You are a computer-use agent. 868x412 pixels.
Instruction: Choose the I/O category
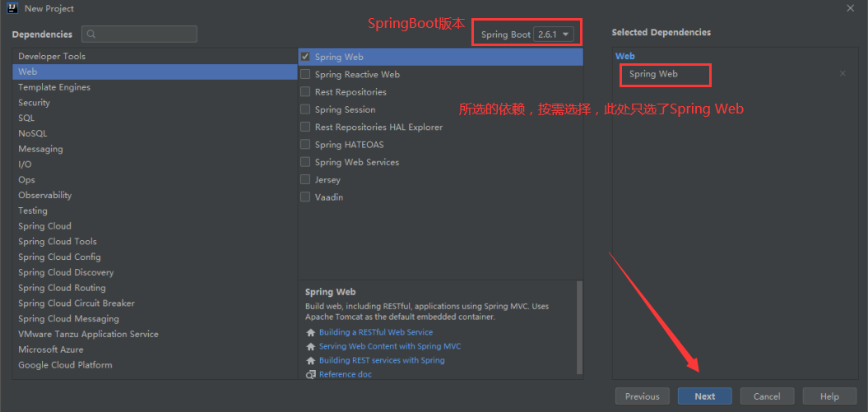155,164
